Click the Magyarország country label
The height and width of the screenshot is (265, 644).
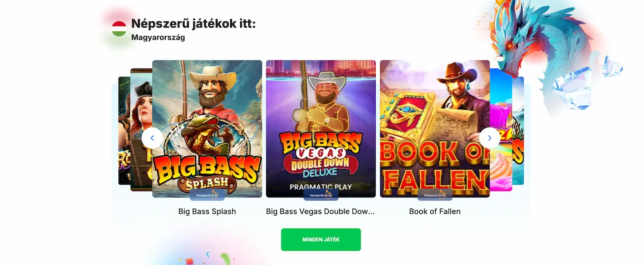tap(158, 38)
